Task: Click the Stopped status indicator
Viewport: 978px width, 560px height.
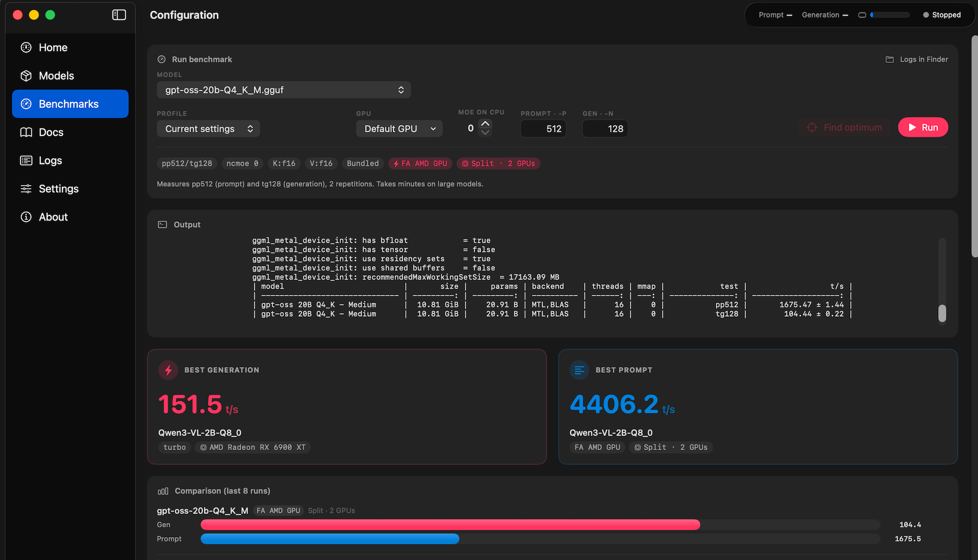Action: (942, 15)
